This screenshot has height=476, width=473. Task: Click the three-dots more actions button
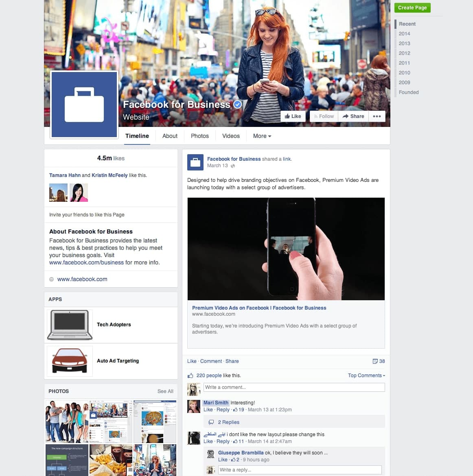click(x=377, y=116)
